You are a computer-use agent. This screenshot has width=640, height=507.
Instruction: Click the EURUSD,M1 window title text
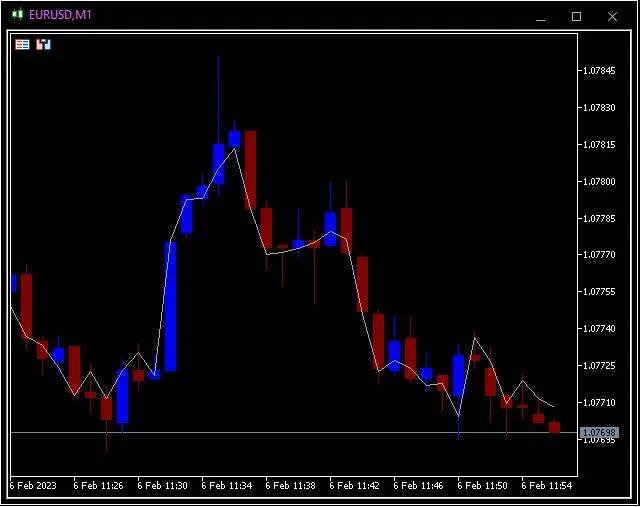pos(61,16)
